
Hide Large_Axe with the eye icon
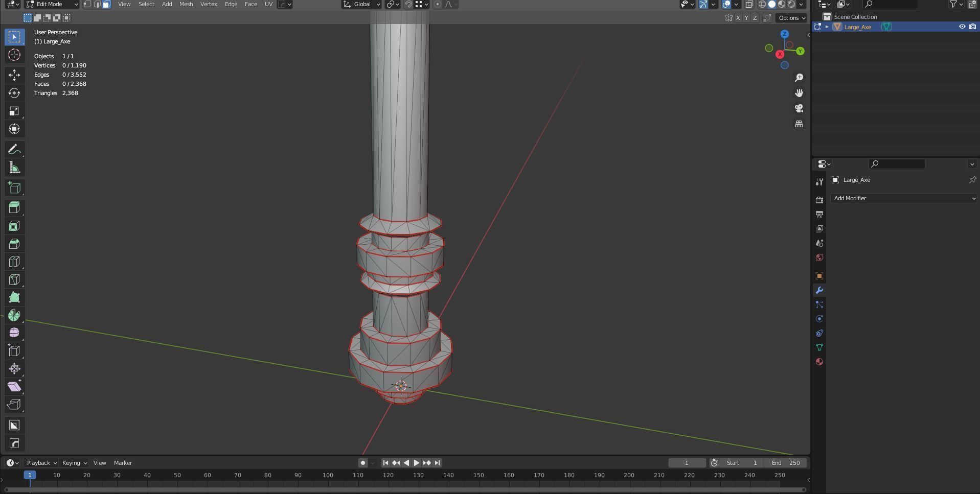pyautogui.click(x=962, y=27)
